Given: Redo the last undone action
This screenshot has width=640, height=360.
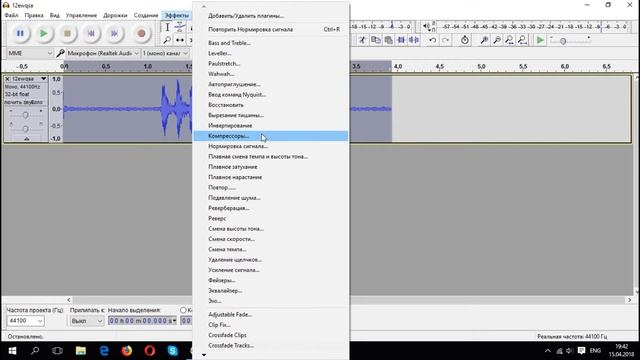Looking at the screenshot, I should [x=445, y=40].
